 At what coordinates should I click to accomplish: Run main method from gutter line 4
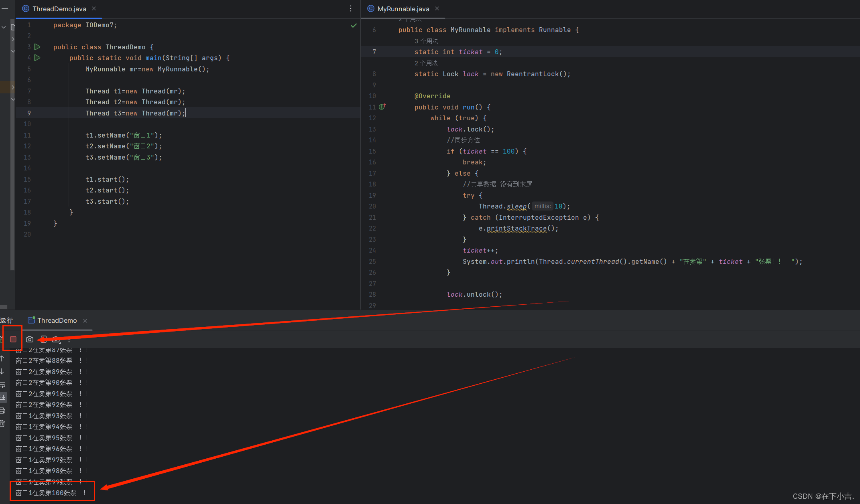click(37, 58)
